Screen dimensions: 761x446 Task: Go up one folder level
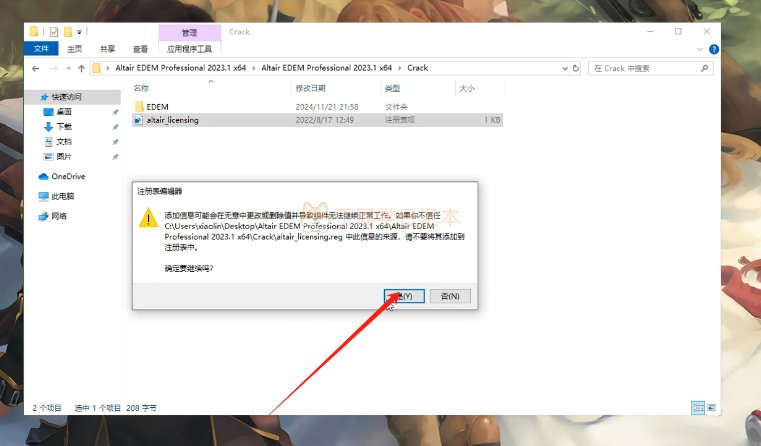tap(81, 68)
